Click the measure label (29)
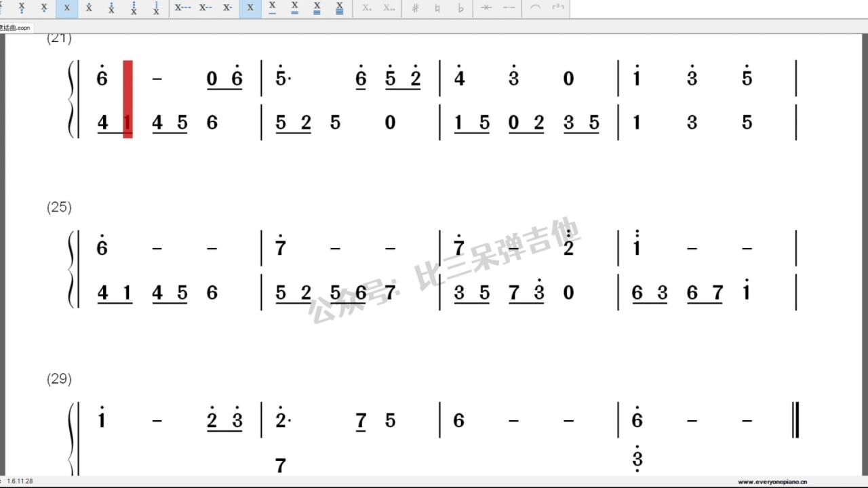Viewport: 868px width, 488px height. [x=59, y=379]
